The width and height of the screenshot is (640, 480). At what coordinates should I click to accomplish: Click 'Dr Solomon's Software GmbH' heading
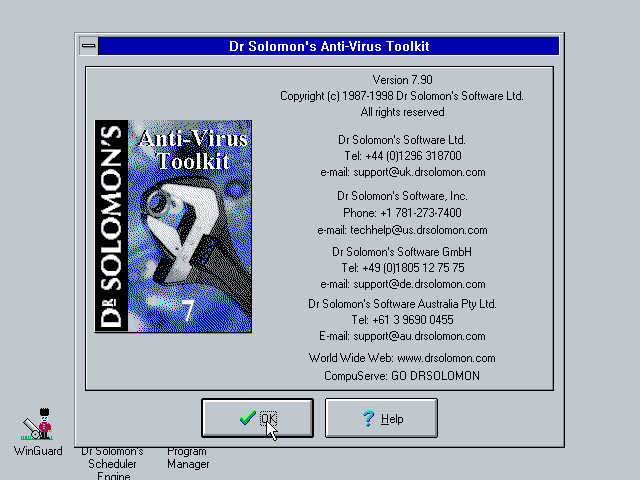point(402,252)
